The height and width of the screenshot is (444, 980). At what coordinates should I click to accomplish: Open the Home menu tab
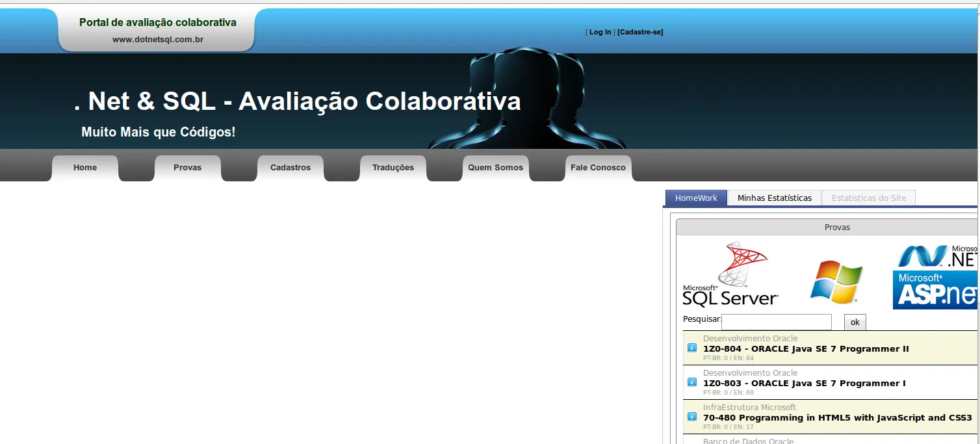point(85,168)
